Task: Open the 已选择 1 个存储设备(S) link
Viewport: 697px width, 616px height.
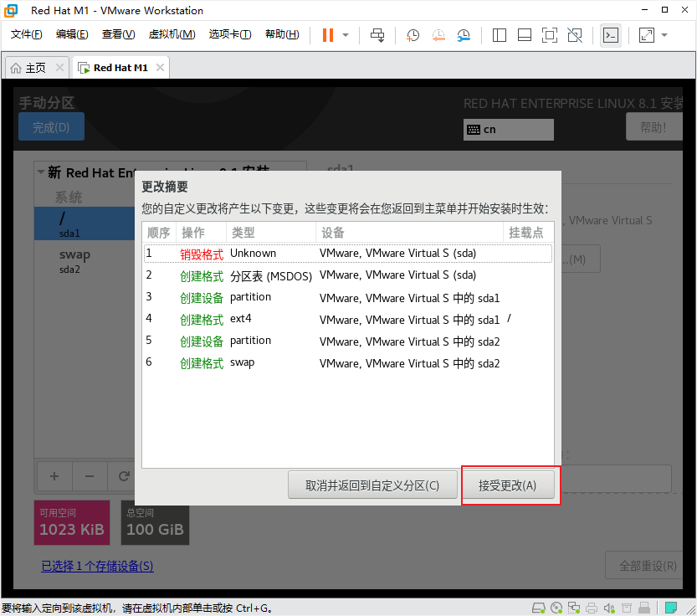Action: tap(97, 566)
